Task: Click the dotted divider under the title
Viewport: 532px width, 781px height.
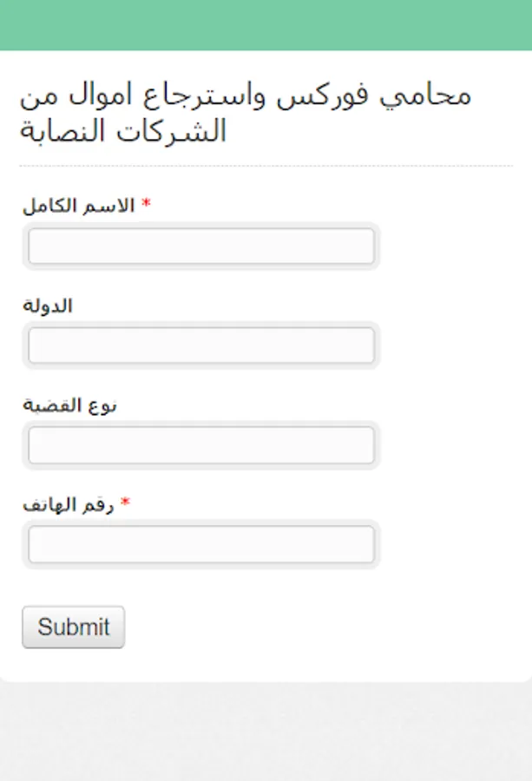Action: click(x=266, y=166)
